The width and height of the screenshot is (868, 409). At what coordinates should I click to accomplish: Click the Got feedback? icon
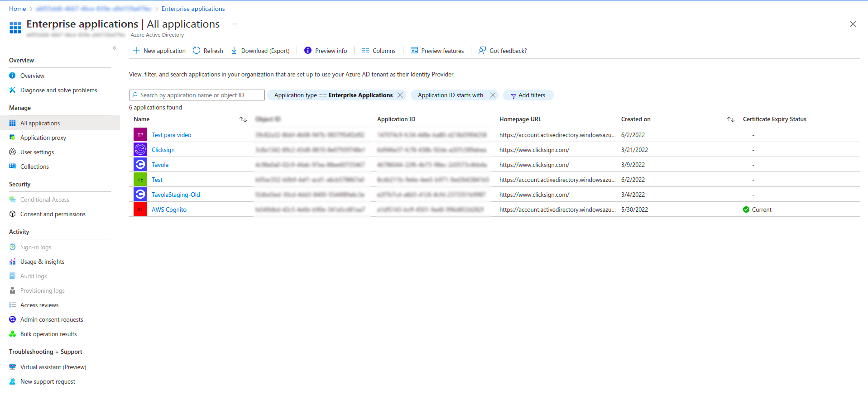pyautogui.click(x=482, y=50)
